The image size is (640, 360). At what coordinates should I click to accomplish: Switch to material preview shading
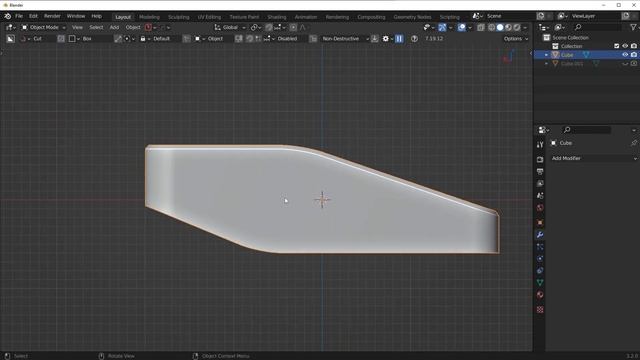click(509, 27)
